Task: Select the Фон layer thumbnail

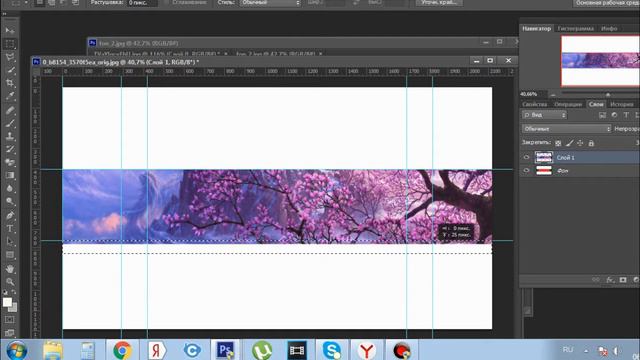Action: 544,171
